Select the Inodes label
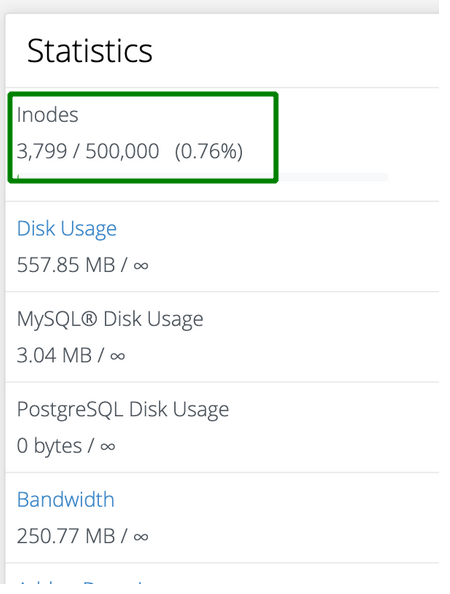 [x=47, y=114]
